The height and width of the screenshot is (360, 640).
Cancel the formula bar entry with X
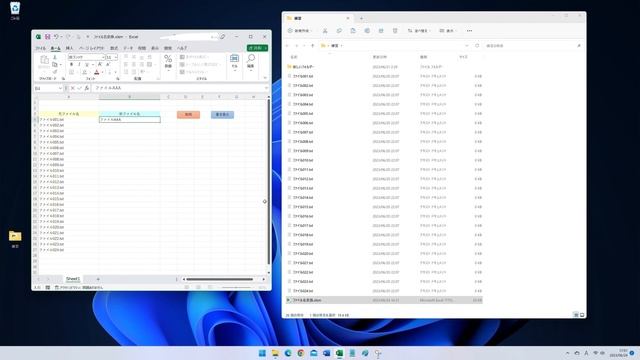73,88
